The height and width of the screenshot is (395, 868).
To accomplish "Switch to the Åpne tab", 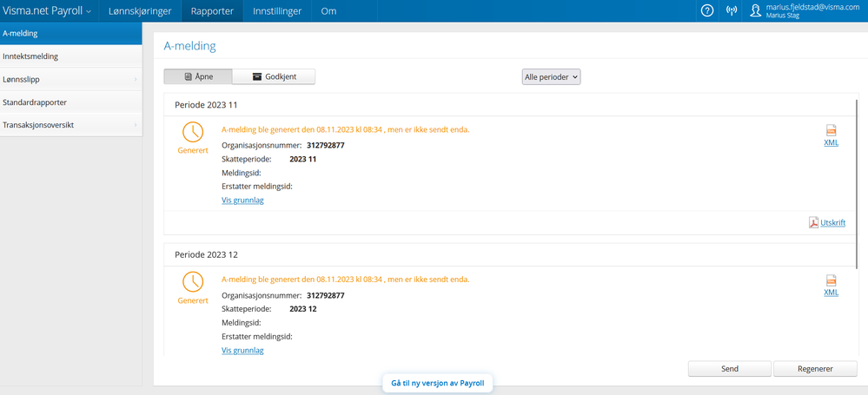I will point(197,77).
